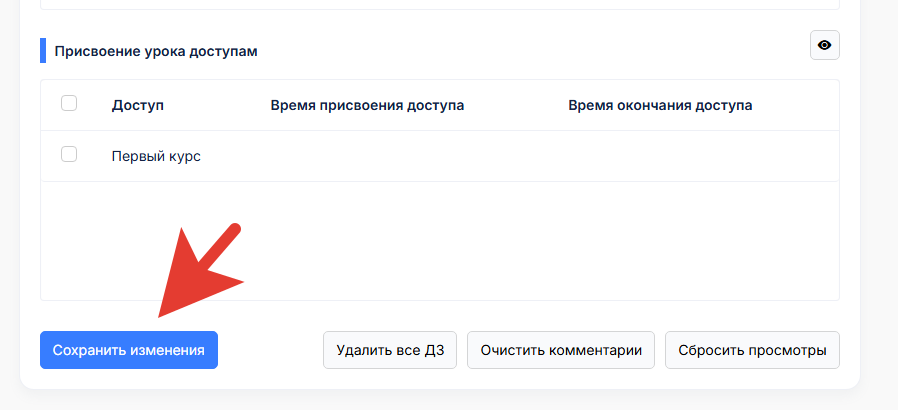Click the empty assignment time cell for Первый курс
Screen dimensions: 898x410
(367, 156)
